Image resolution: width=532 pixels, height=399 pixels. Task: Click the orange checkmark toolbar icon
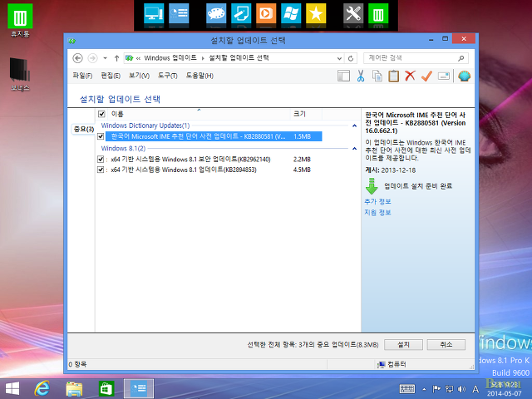(x=426, y=76)
